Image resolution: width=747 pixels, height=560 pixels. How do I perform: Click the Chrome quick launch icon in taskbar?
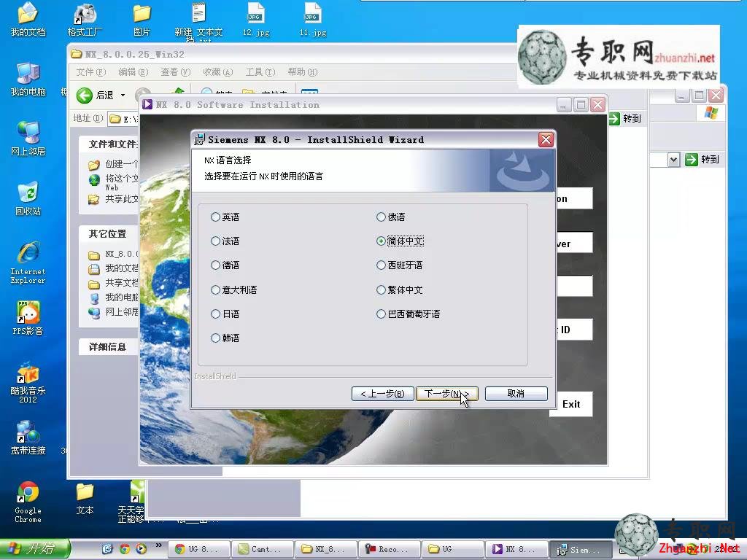[124, 548]
